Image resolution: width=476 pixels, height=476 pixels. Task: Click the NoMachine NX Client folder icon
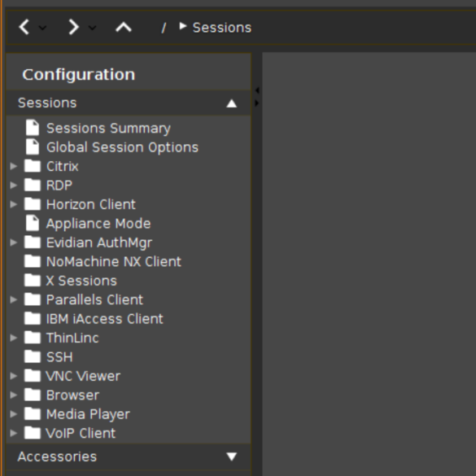coord(33,261)
